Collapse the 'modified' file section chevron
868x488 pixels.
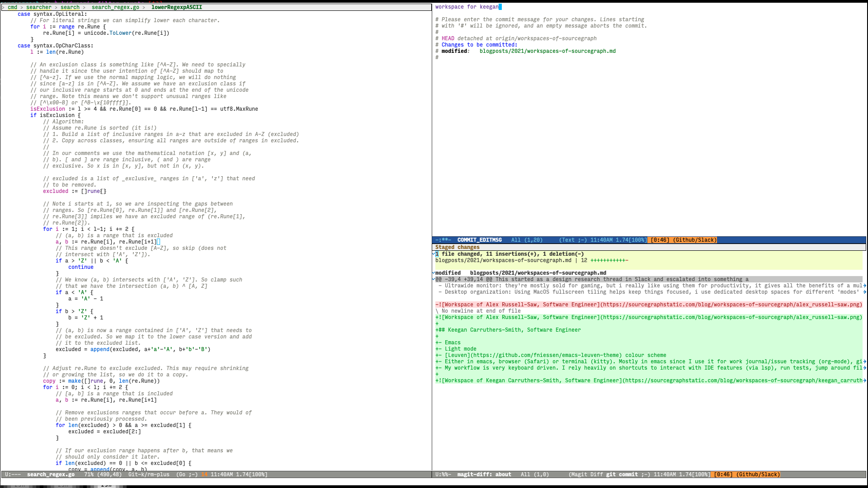(434, 273)
